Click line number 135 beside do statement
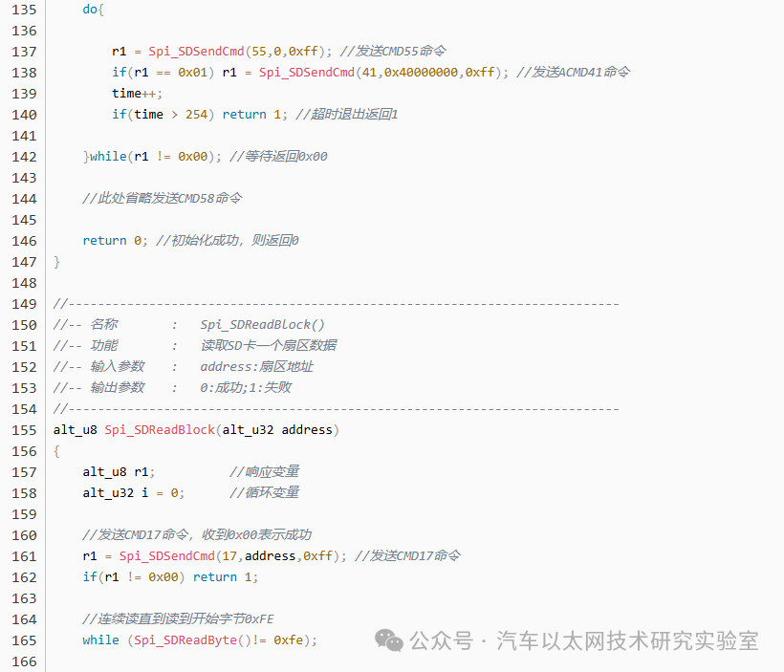This screenshot has height=672, width=784. [24, 10]
